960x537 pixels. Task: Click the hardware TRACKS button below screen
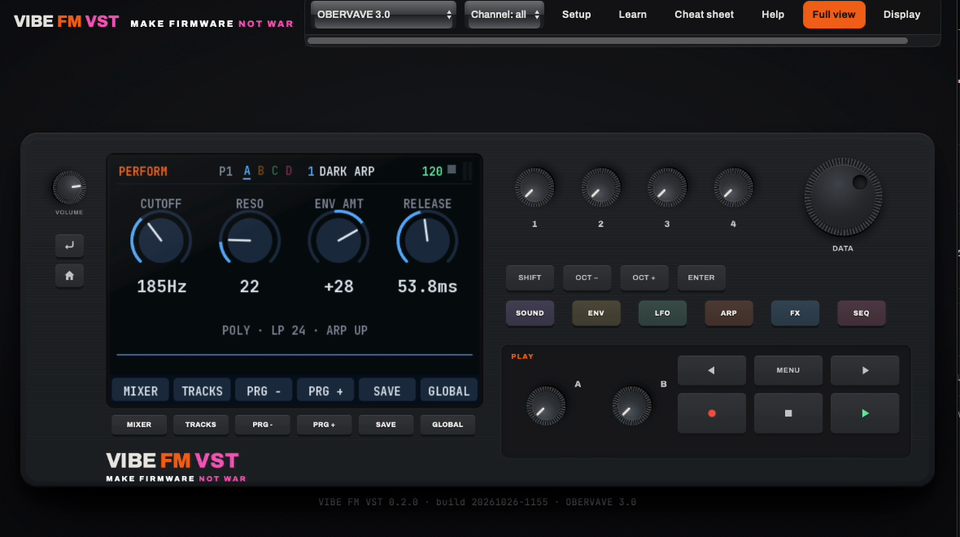click(x=201, y=424)
